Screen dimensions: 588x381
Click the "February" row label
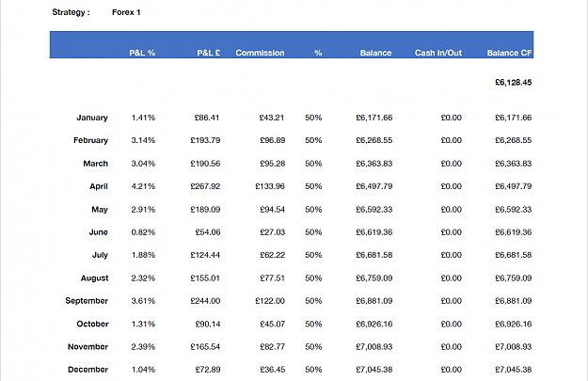click(x=90, y=140)
